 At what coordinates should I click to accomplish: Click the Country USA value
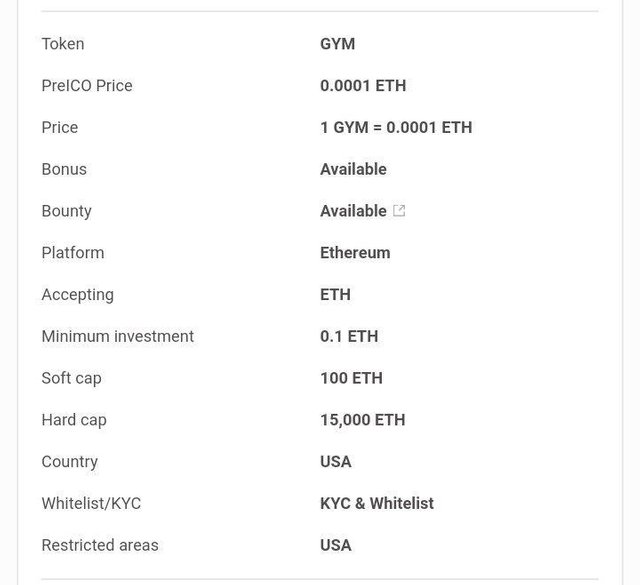[336, 462]
